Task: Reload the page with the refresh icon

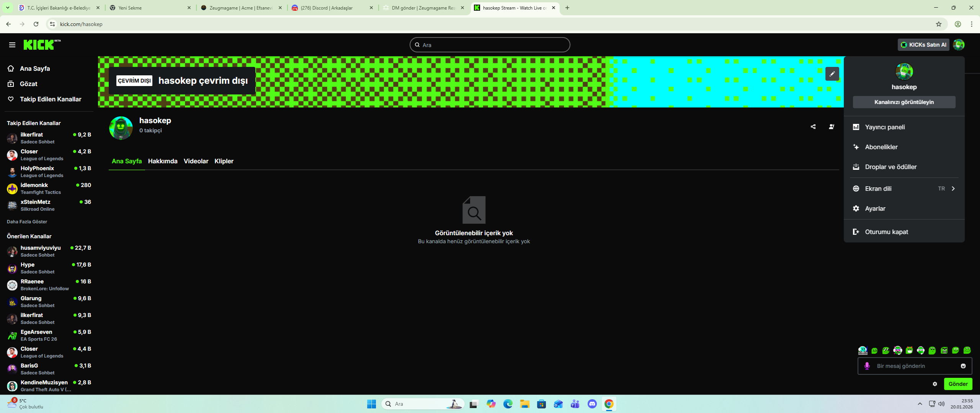Action: coord(36,24)
